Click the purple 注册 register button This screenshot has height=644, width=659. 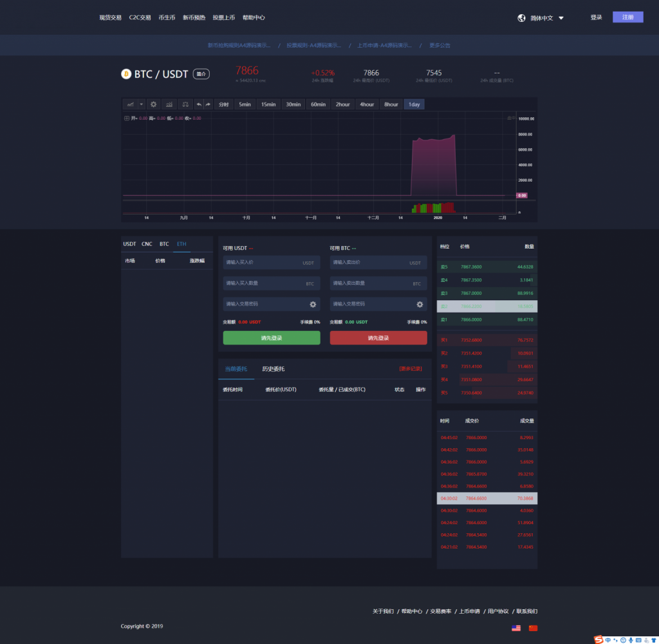pos(627,17)
